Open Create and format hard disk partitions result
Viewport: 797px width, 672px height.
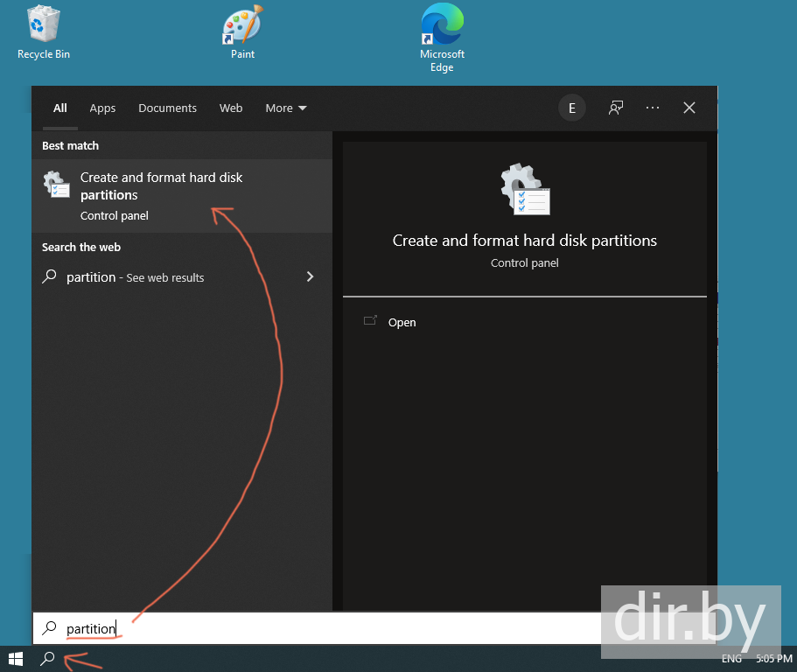point(162,195)
